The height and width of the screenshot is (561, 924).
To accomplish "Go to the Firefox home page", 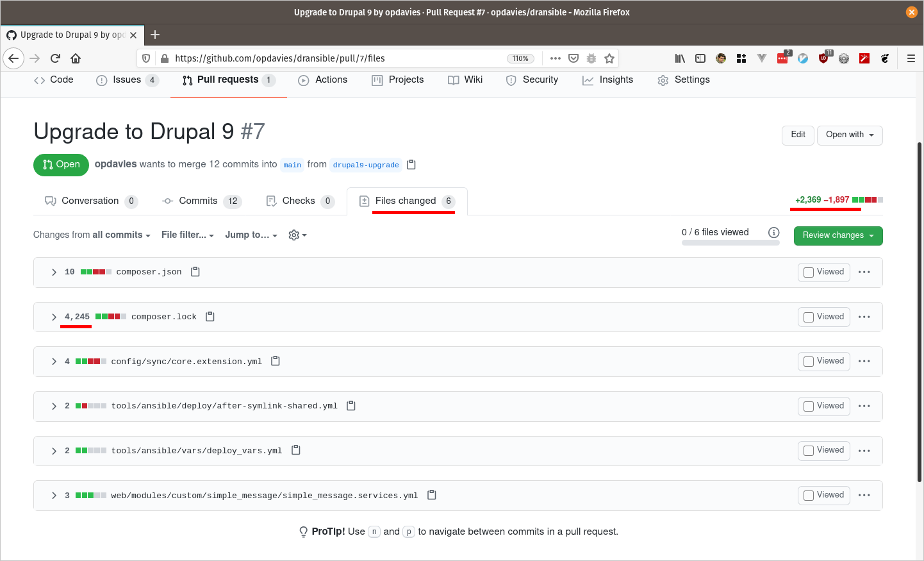I will (x=76, y=58).
